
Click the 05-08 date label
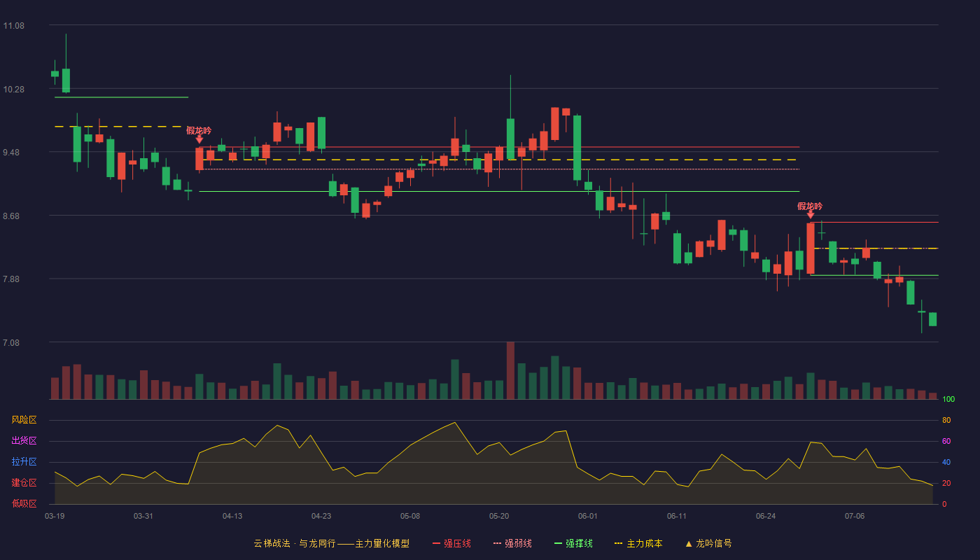pos(410,516)
